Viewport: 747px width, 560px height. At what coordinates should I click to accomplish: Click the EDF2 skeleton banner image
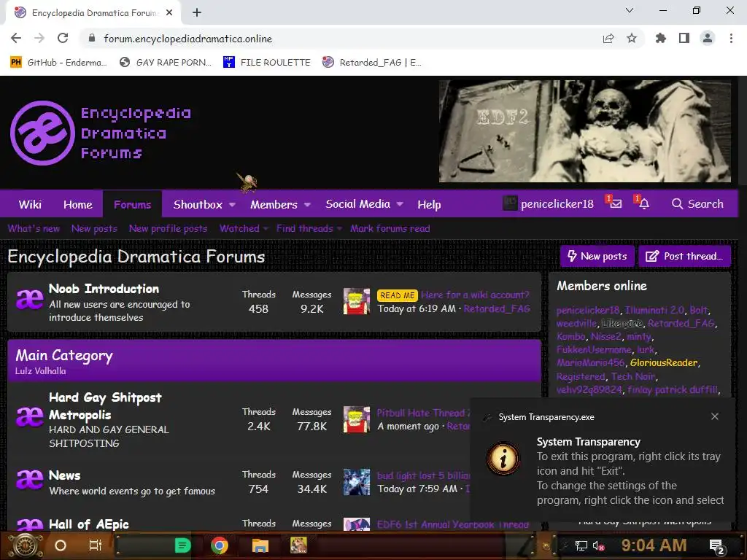tap(584, 131)
